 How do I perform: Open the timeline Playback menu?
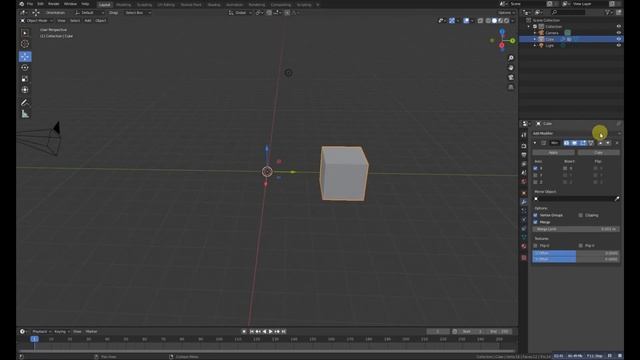(x=41, y=331)
